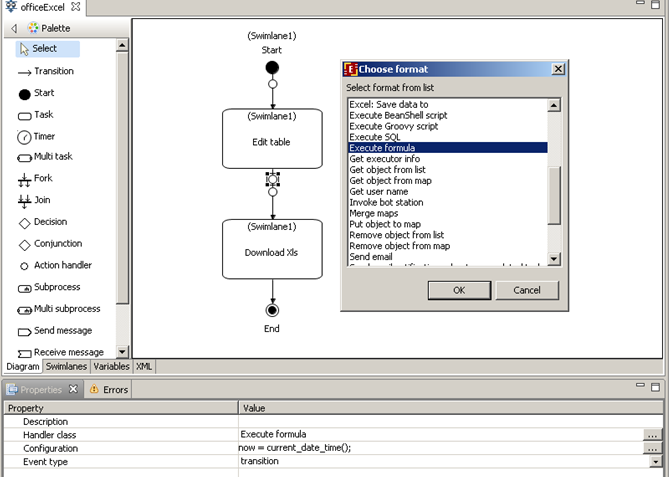Screen dimensions: 669x478
Task: Switch to the Swimlanes tab
Action: click(66, 367)
